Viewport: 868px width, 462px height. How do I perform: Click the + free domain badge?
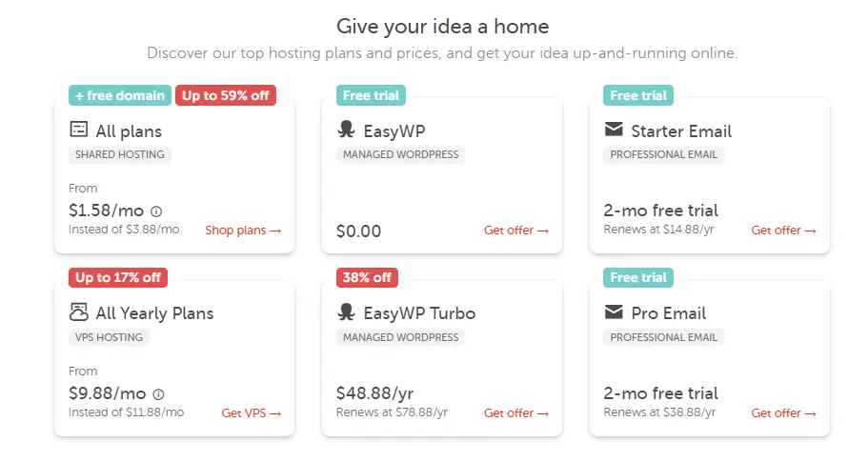click(120, 95)
